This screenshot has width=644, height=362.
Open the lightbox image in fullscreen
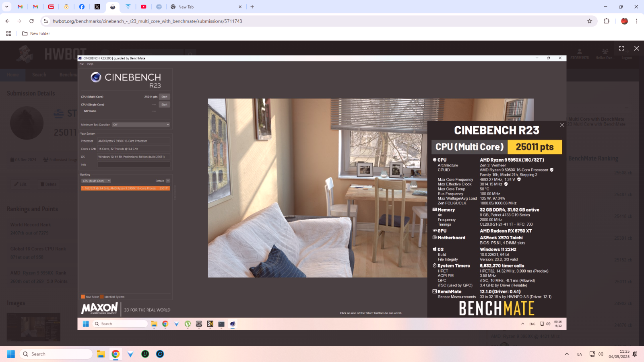tap(621, 48)
